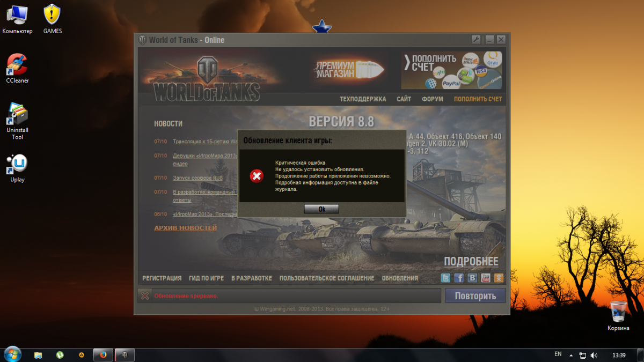Close the World of Tanks launcher window
This screenshot has height=362, width=644.
(501, 40)
